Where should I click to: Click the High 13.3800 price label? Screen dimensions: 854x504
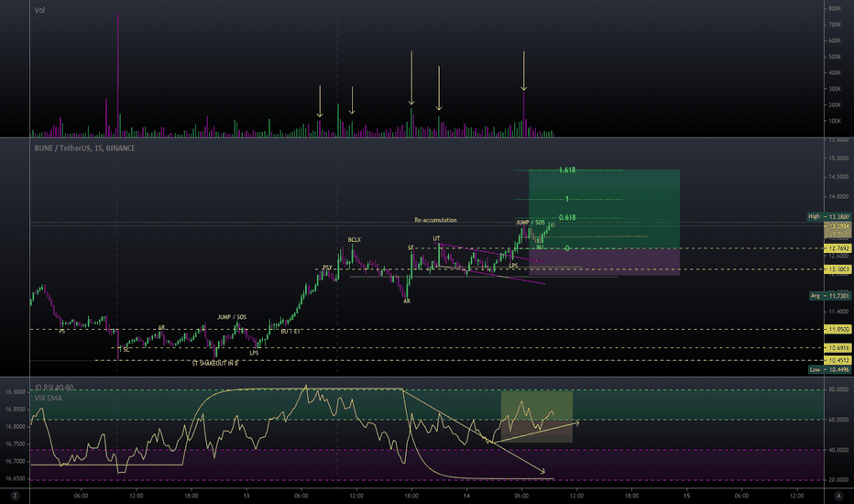[x=828, y=216]
